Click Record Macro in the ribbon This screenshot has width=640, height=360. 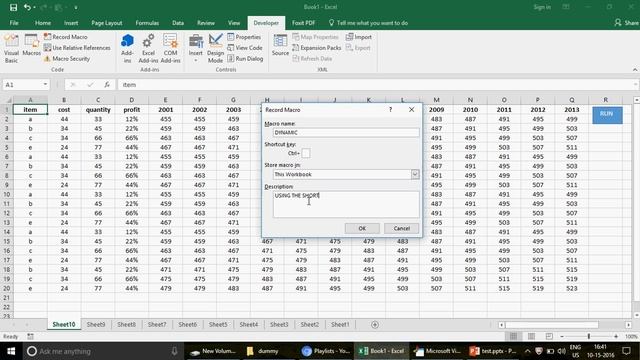point(66,37)
